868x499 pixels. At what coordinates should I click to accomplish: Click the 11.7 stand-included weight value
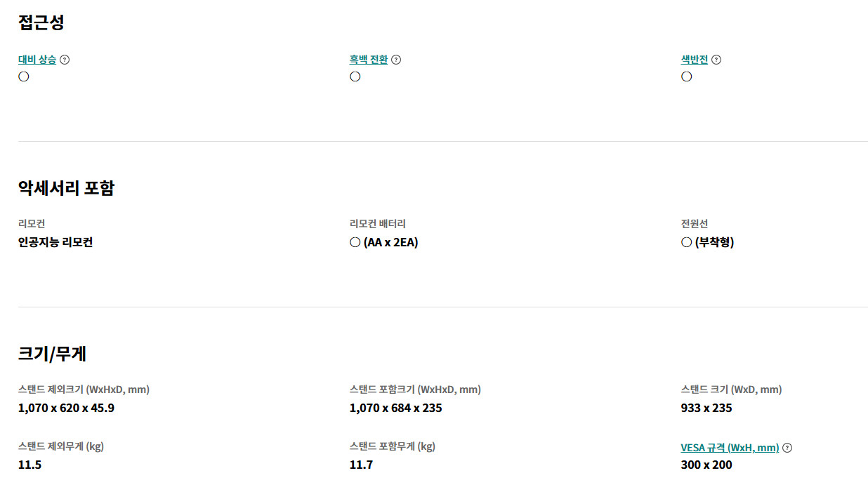[361, 465]
